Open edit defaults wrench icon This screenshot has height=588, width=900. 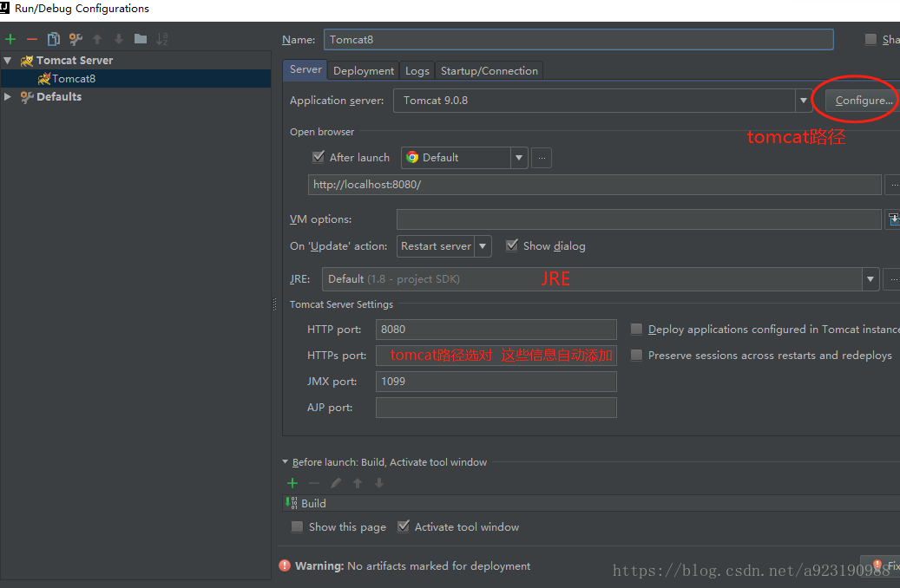pos(76,39)
